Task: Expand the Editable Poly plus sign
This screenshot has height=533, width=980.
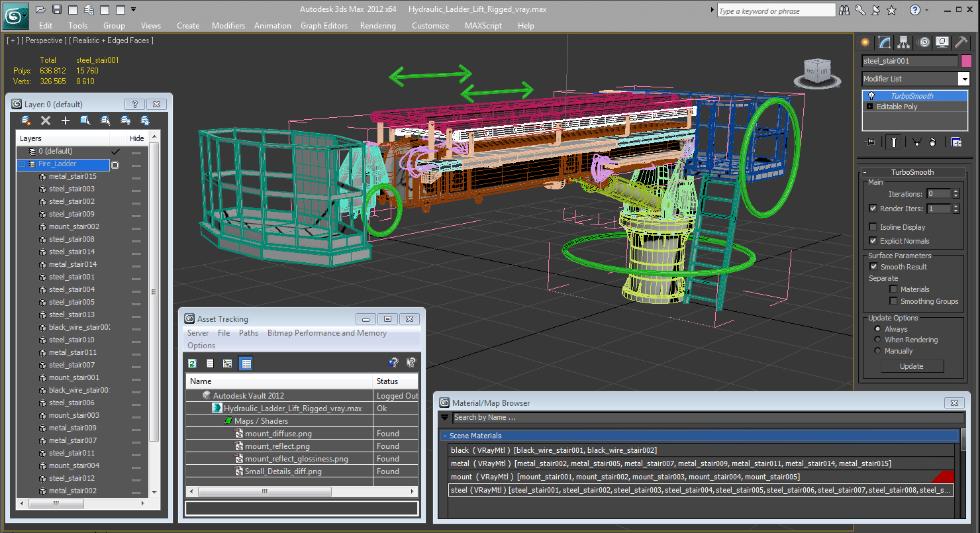Action: 870,107
